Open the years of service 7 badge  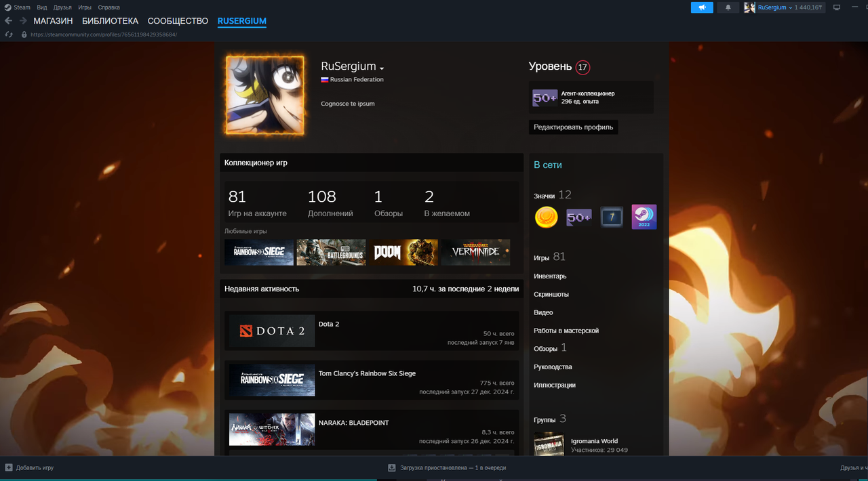tap(612, 217)
